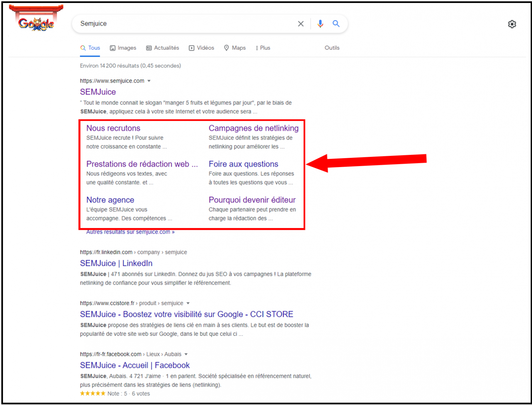532x405 pixels.
Task: Click the blue magnifier search button
Action: 336,24
